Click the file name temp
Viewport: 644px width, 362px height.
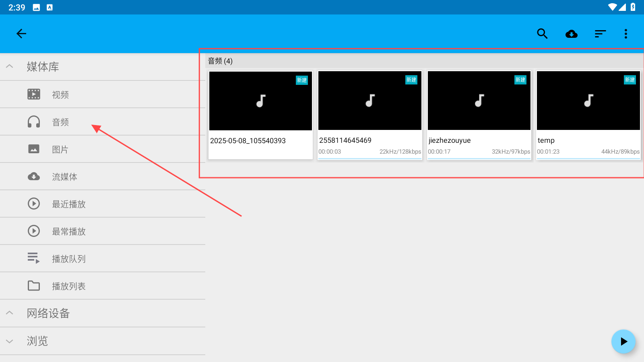(x=546, y=140)
